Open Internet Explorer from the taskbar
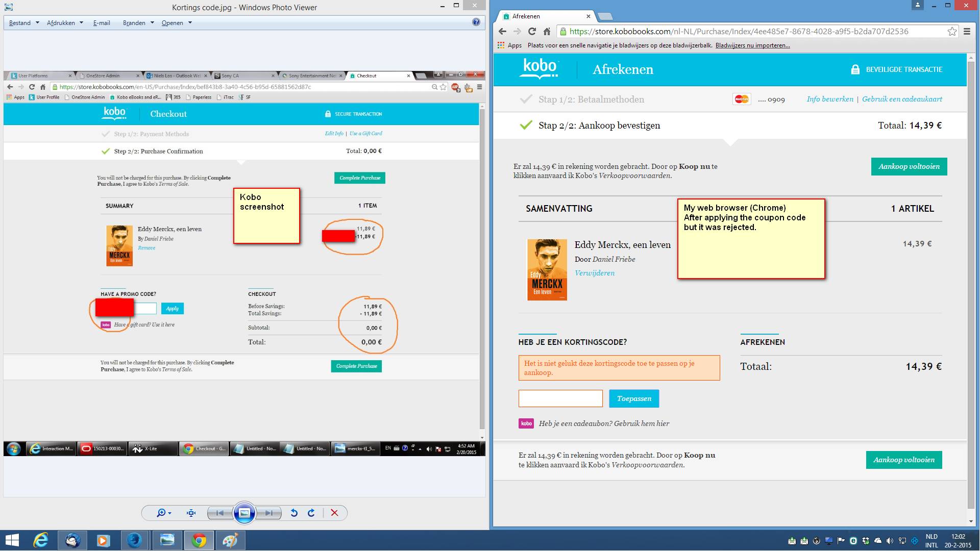980x551 pixels. [x=40, y=540]
